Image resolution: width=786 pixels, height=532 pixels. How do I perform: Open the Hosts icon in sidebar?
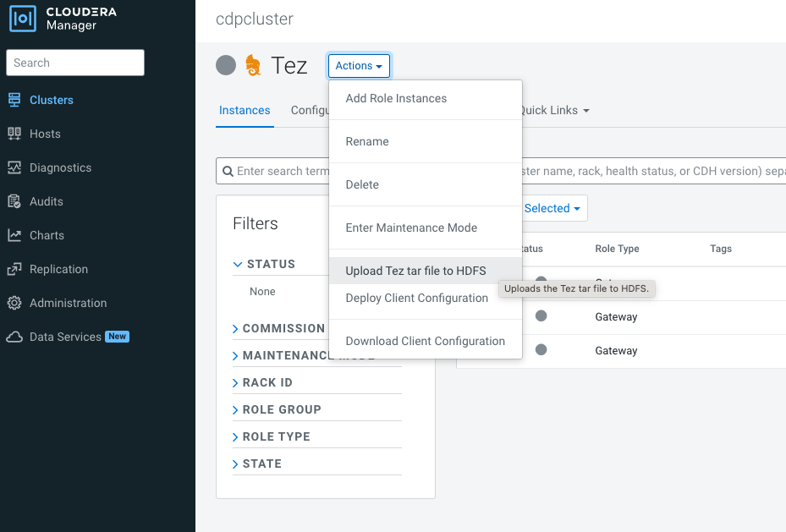pyautogui.click(x=14, y=134)
